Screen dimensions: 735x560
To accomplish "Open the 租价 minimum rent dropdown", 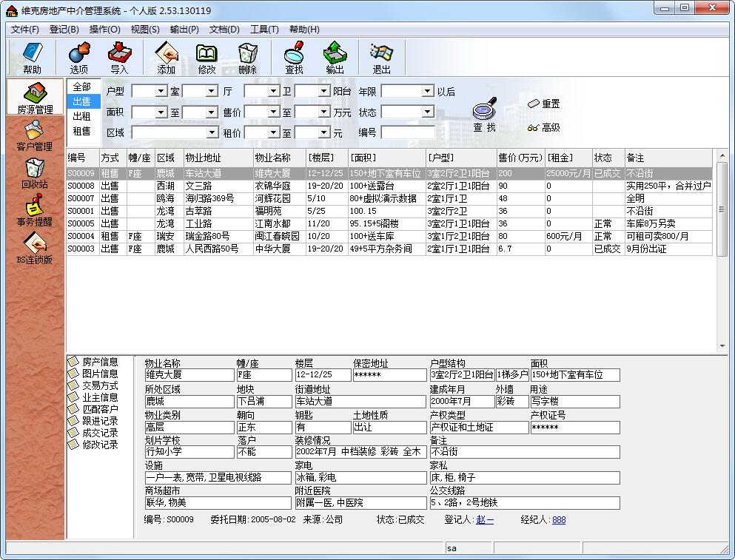I will [274, 132].
